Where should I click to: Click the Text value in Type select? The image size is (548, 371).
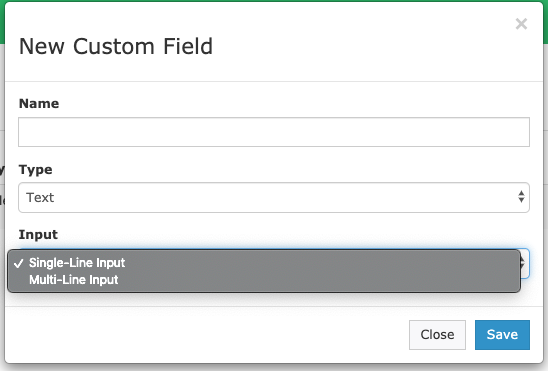click(40, 198)
